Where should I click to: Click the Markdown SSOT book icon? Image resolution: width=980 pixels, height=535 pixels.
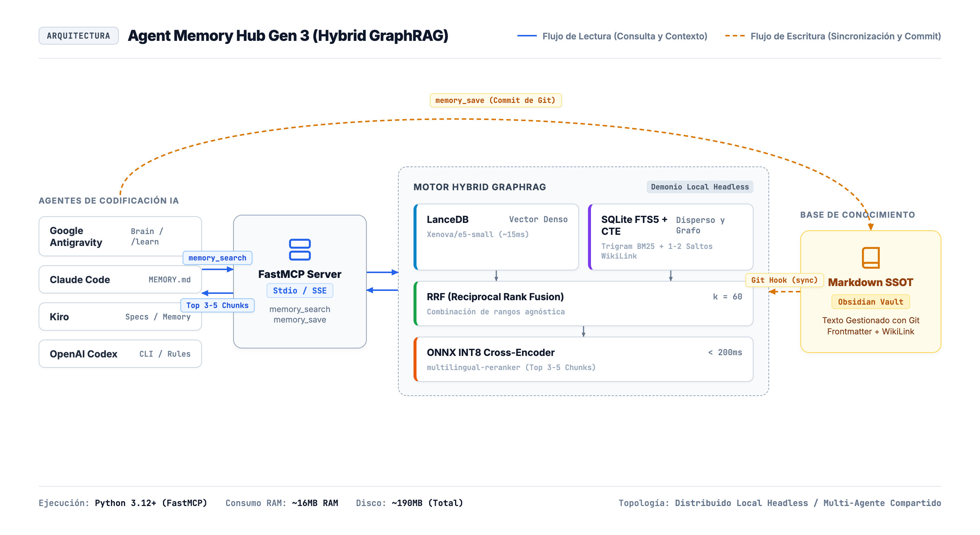point(870,257)
